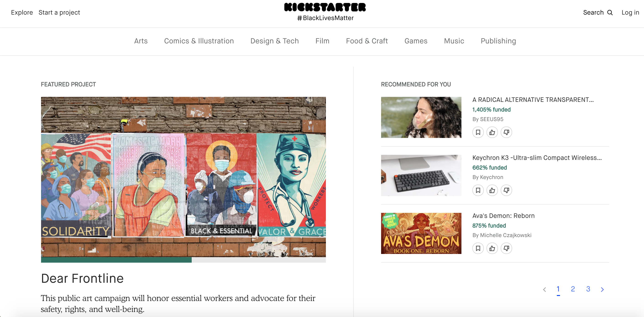The image size is (644, 317).
Task: Click the Dear Frontline description paragraph
Action: pyautogui.click(x=178, y=304)
